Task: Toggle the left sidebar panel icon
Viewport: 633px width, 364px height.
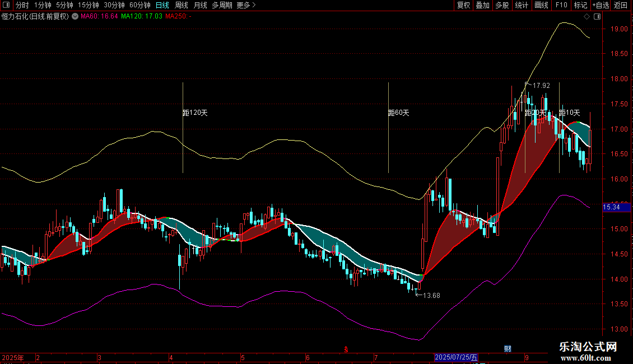Action: (6, 5)
